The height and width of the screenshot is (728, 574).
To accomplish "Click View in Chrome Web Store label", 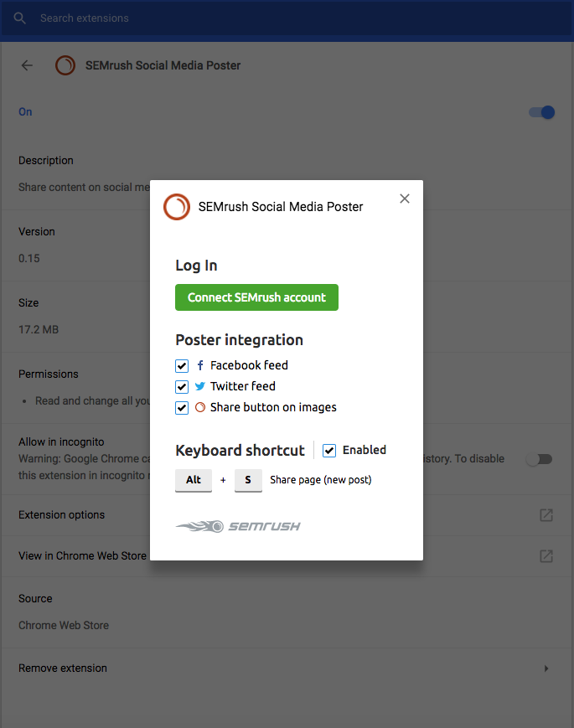I will pos(82,555).
